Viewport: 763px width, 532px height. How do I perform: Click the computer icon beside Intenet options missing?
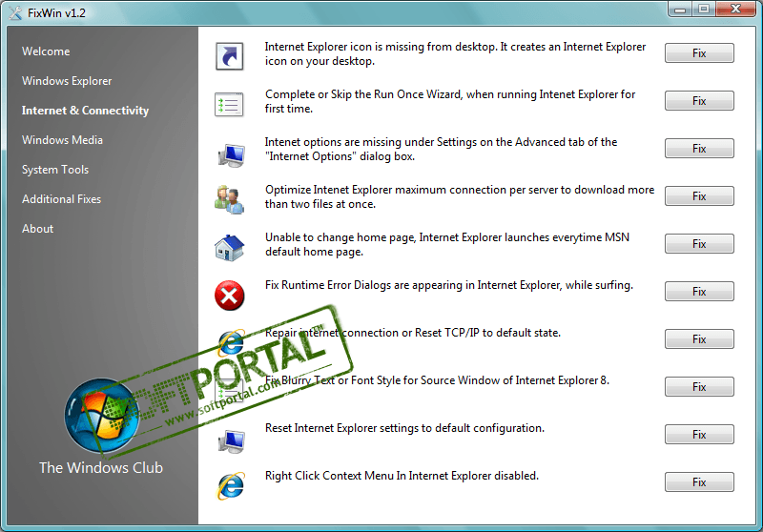point(231,155)
